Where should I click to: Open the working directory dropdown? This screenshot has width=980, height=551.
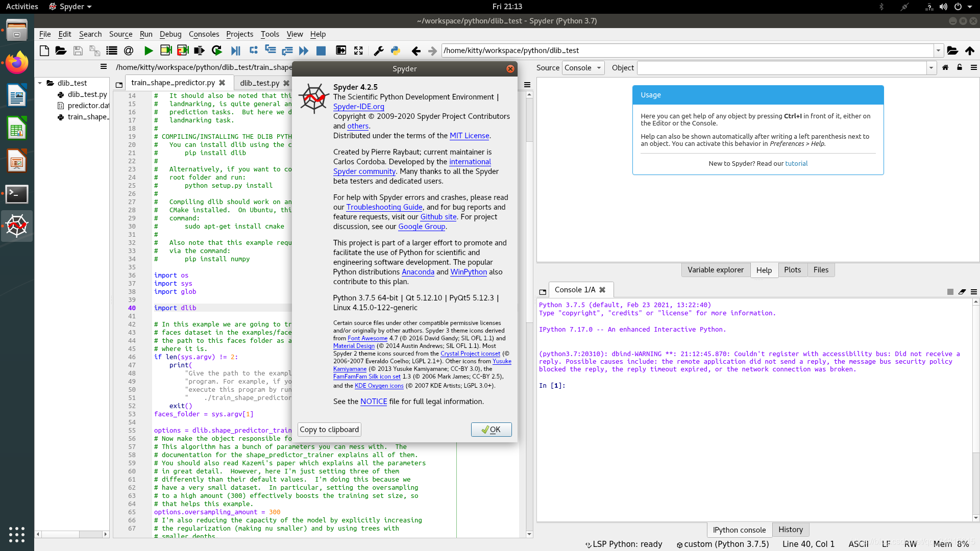pyautogui.click(x=939, y=51)
